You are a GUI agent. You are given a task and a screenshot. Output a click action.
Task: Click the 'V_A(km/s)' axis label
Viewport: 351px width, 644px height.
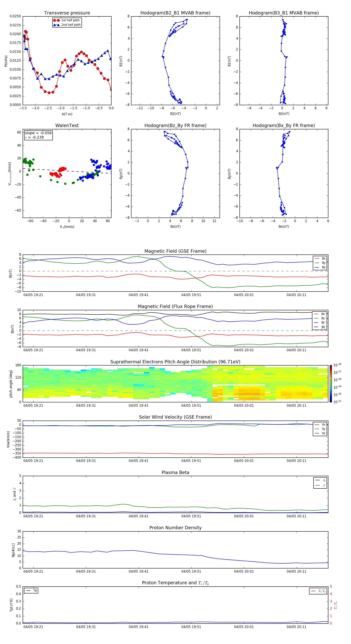[67, 227]
